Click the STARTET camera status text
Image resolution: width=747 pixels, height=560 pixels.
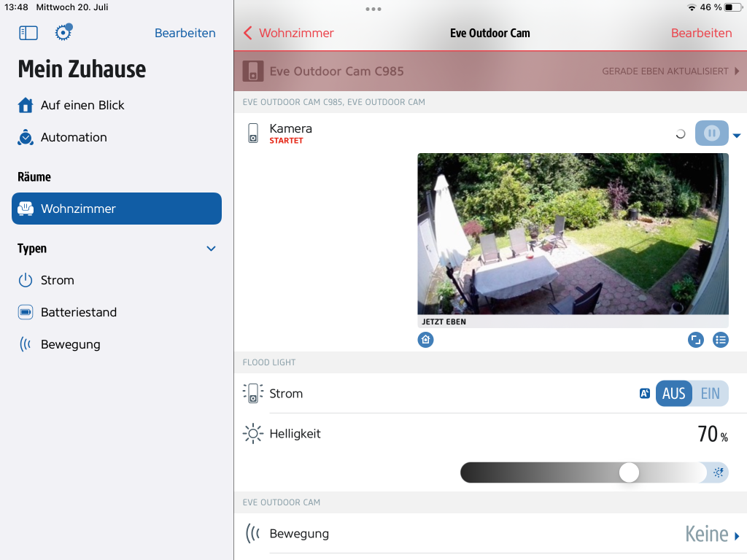pos(286,141)
